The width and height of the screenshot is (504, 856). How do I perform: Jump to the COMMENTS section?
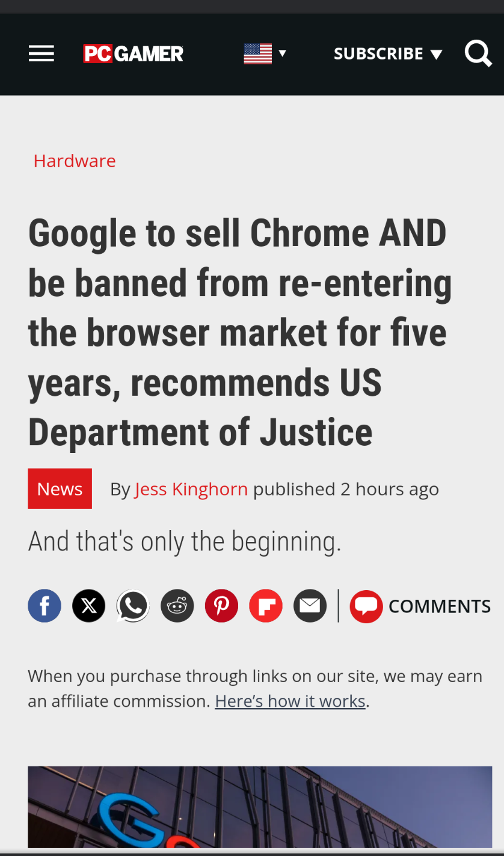coord(440,606)
